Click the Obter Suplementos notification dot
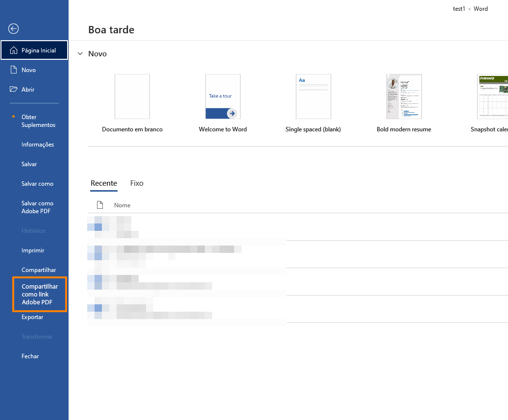508x420 pixels. pos(13,117)
